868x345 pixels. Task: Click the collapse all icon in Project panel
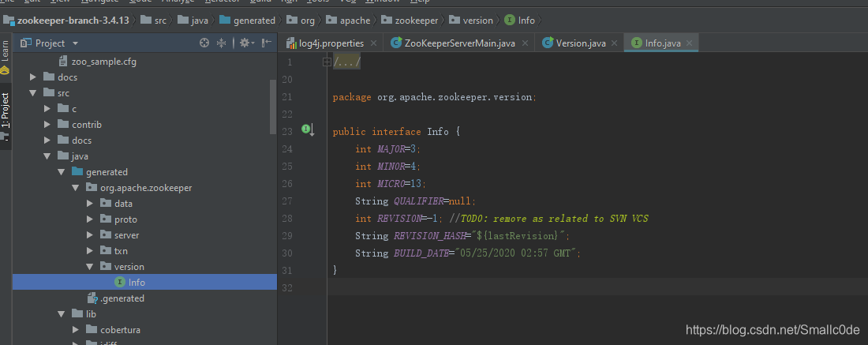tap(222, 43)
